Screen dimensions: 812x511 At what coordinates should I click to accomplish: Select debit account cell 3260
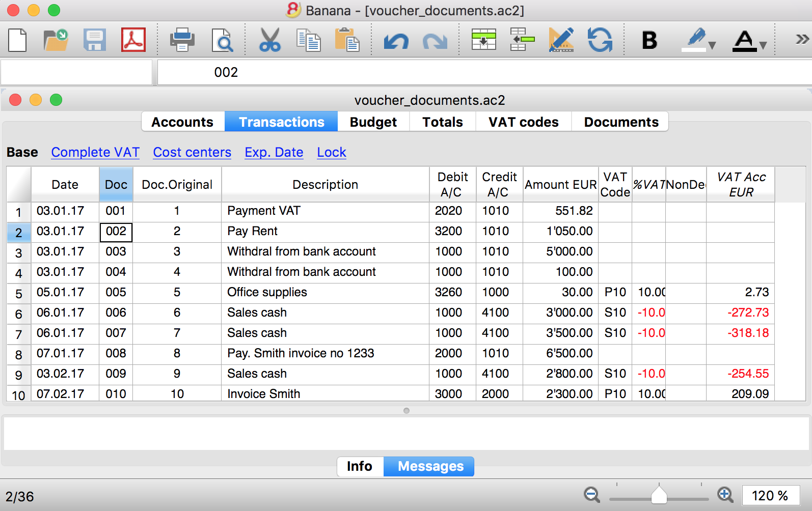pyautogui.click(x=452, y=293)
